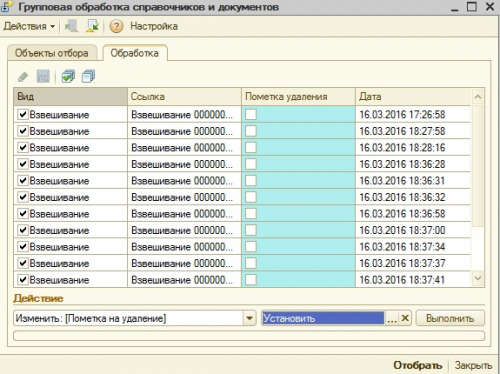Open the value selection ellipsis button

click(x=392, y=318)
